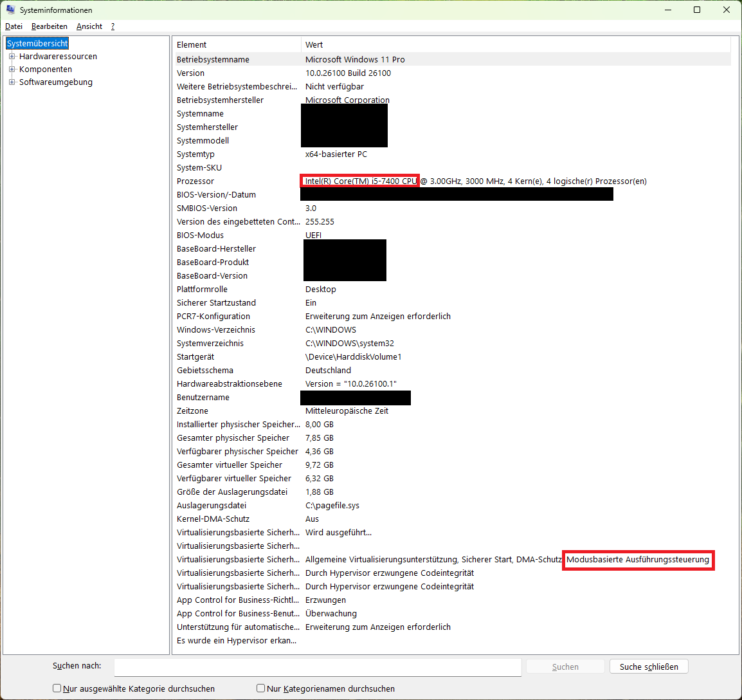Click the C:\pagefile.sys value

point(332,505)
